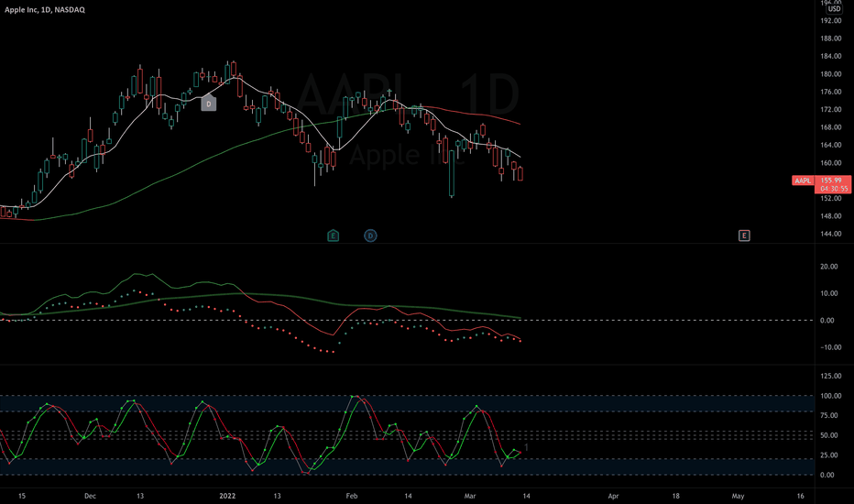
Task: Click the 172.00 price scale label
Action: pyautogui.click(x=830, y=110)
